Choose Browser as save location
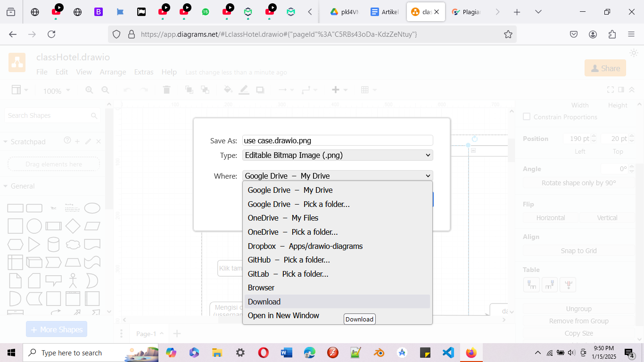The image size is (644, 362). point(337,288)
